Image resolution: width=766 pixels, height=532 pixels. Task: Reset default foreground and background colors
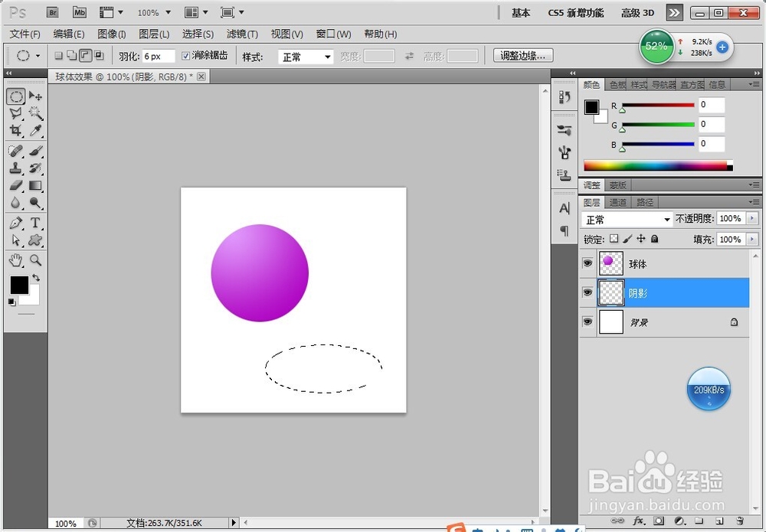click(x=11, y=302)
